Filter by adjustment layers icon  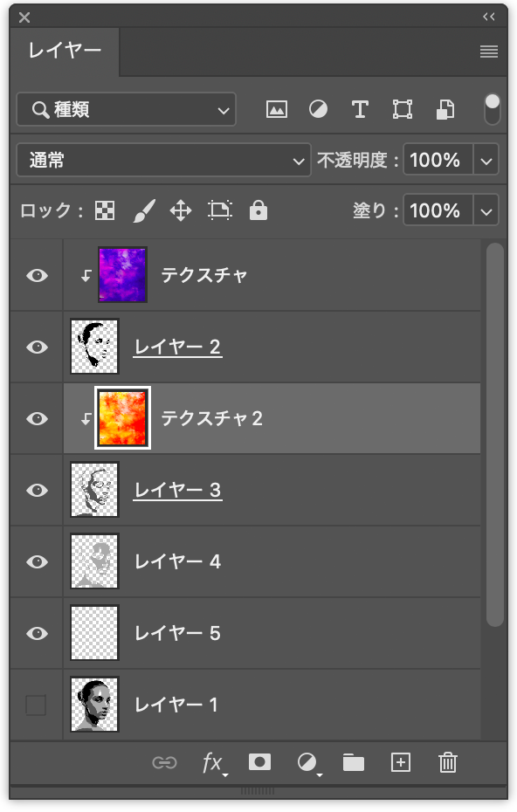click(318, 109)
